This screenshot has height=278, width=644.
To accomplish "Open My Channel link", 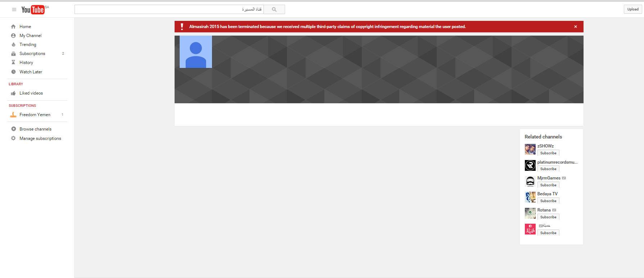I will [31, 36].
